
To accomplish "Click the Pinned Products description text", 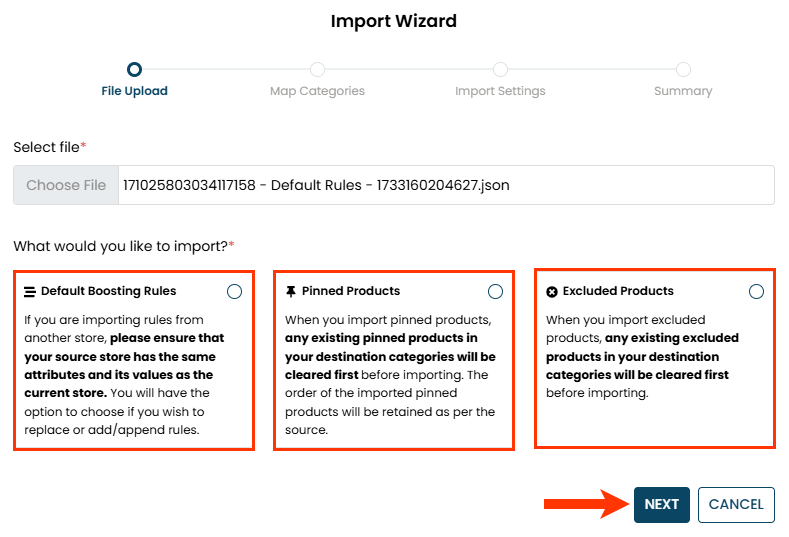I will point(391,375).
